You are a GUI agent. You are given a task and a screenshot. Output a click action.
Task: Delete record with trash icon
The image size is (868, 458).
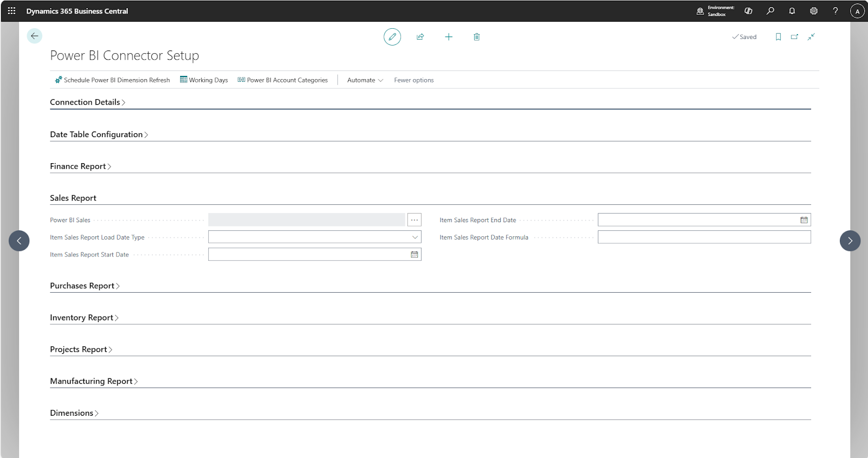[x=476, y=37]
